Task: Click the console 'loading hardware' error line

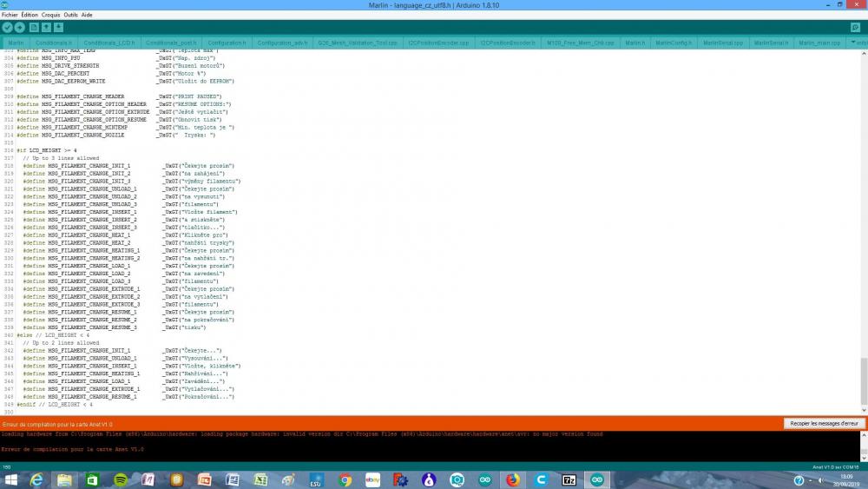Action: pos(302,434)
